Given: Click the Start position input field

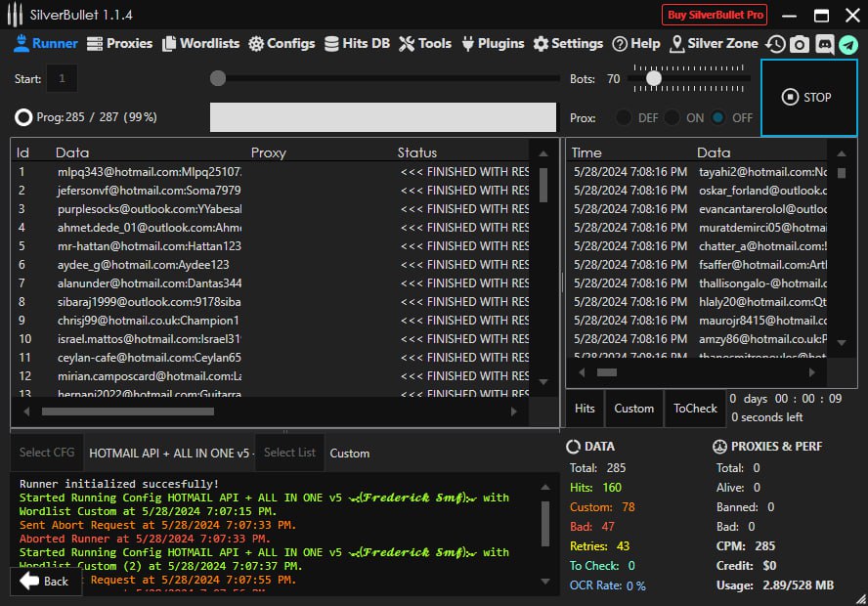Looking at the screenshot, I should coord(63,78).
